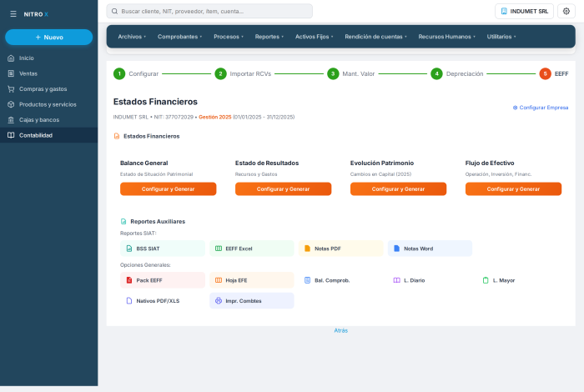
Task: Click the Nativos PDF/XLS file icon
Action: pos(129,301)
